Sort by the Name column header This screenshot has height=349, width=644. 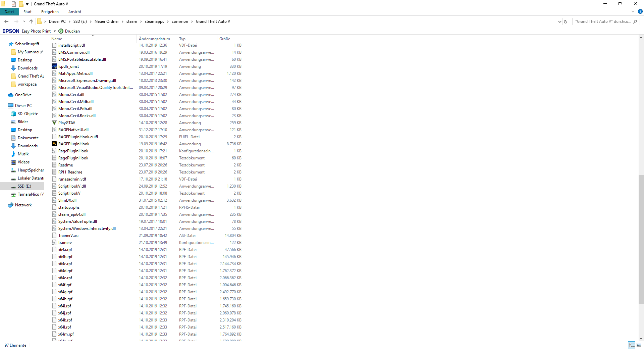point(93,39)
